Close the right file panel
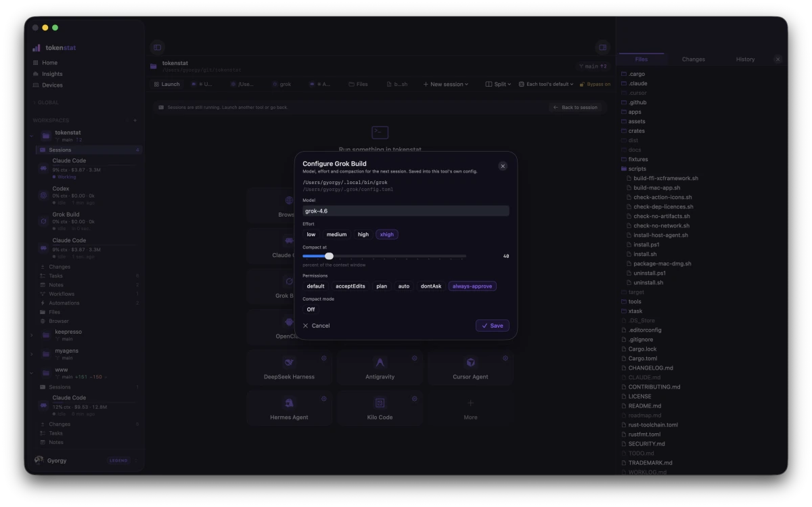The image size is (812, 507). (x=777, y=60)
